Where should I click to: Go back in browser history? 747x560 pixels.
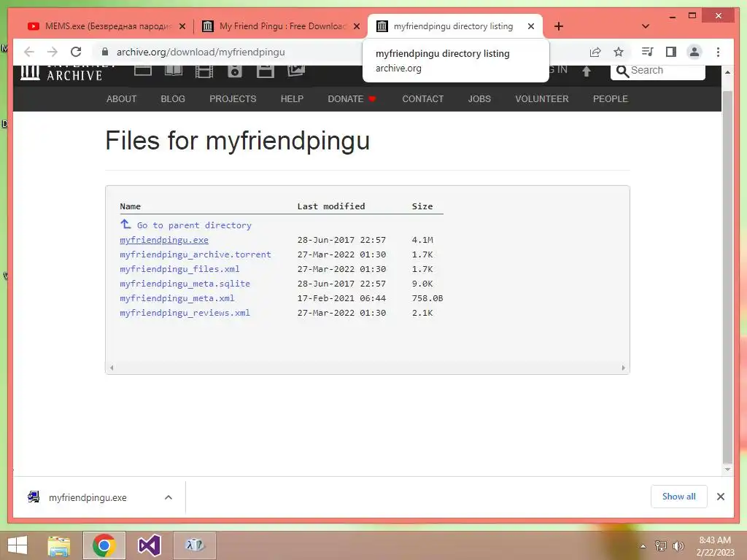click(x=29, y=52)
